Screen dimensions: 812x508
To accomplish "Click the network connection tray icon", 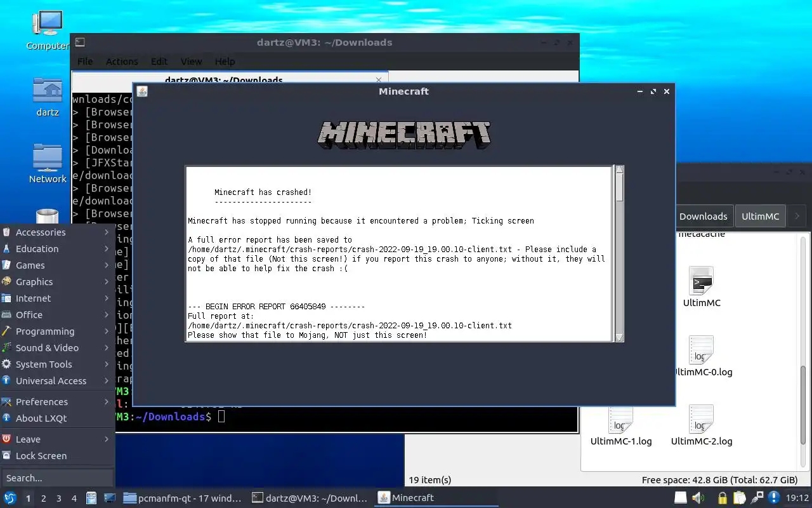I will click(757, 498).
